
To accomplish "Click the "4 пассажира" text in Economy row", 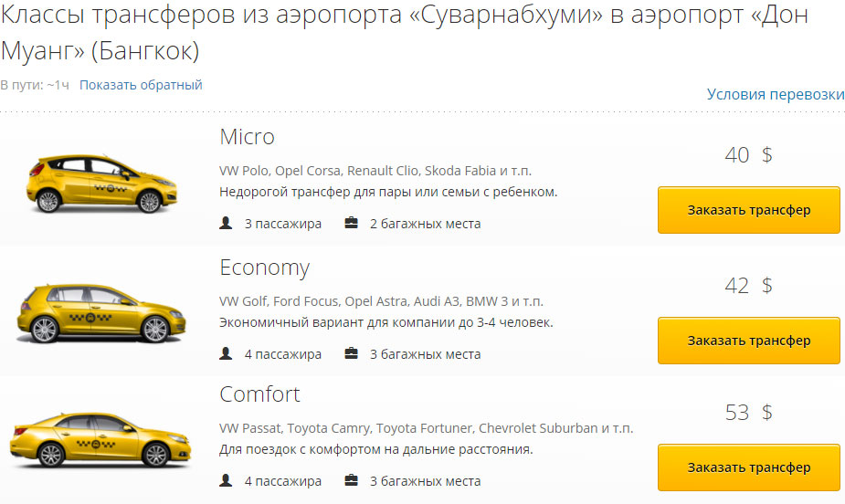I will click(282, 354).
